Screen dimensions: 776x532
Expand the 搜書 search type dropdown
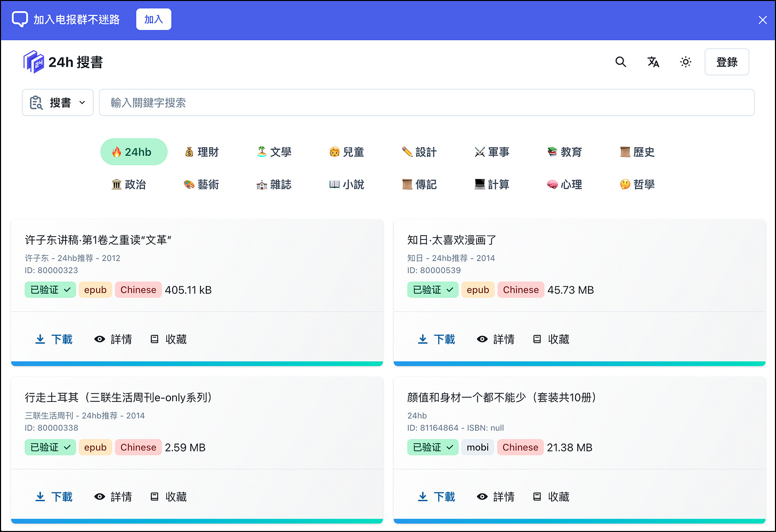58,102
